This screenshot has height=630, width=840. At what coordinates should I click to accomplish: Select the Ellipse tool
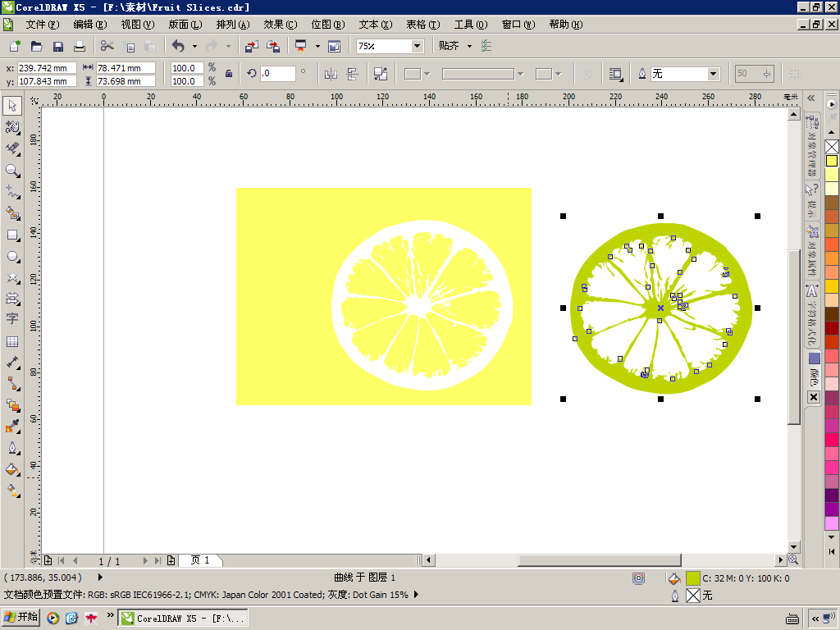tap(11, 257)
